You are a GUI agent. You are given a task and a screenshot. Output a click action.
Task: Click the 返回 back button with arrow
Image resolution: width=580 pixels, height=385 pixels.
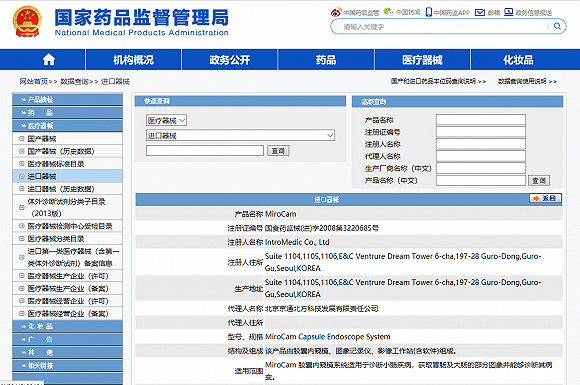pyautogui.click(x=545, y=199)
